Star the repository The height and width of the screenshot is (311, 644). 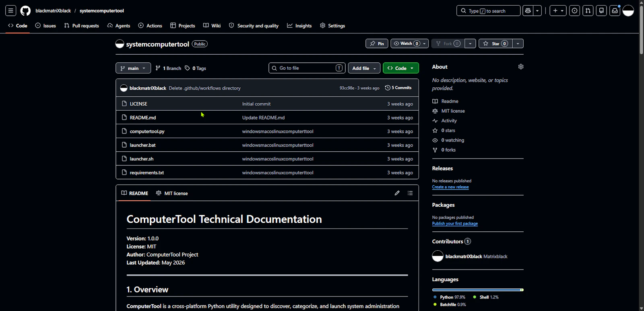(495, 43)
